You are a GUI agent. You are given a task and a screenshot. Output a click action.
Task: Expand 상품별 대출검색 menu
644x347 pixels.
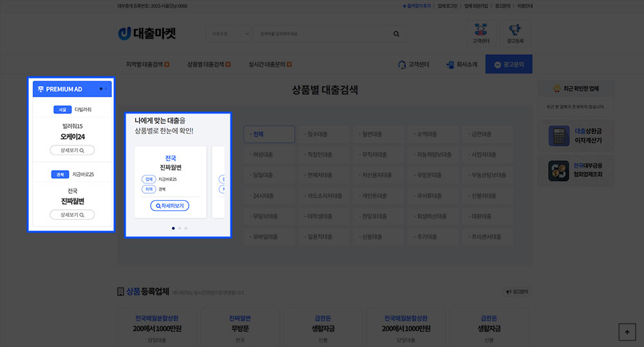(x=209, y=64)
